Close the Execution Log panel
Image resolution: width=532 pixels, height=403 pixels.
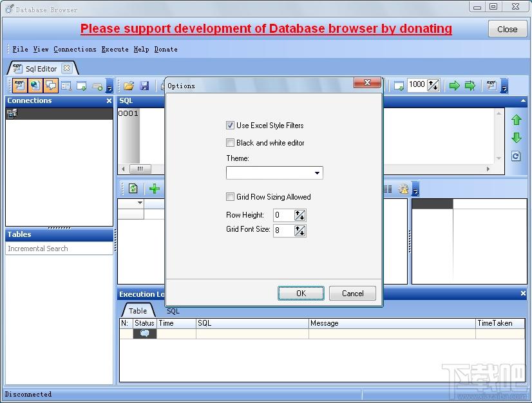click(523, 294)
